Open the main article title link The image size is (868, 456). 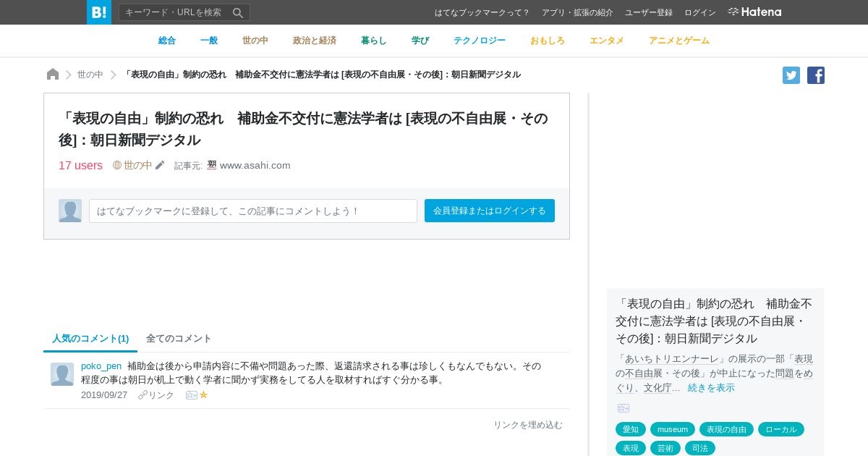coord(303,129)
